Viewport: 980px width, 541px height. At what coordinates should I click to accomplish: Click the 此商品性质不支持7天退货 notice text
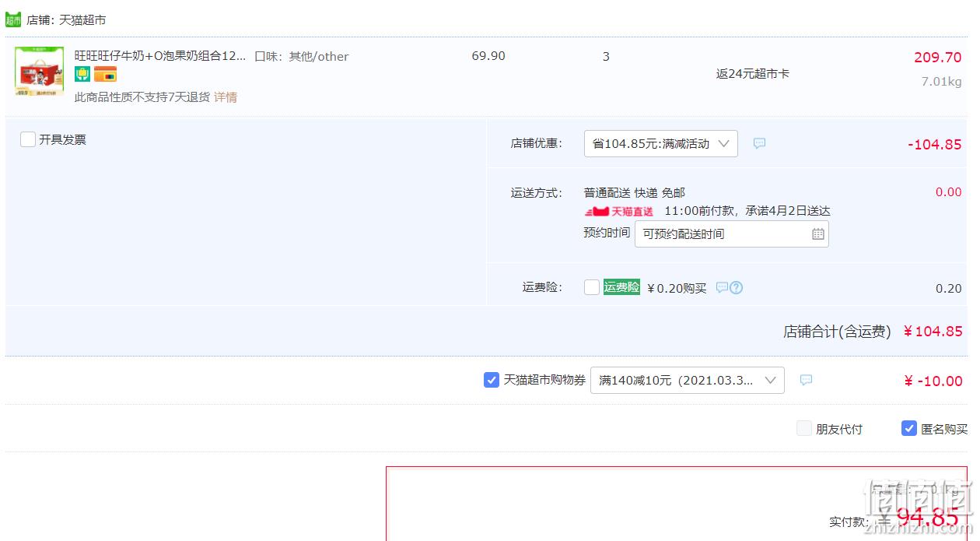coord(142,97)
